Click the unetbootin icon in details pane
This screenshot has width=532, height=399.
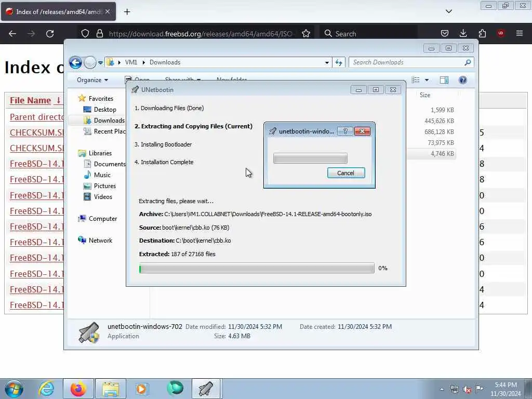click(89, 332)
